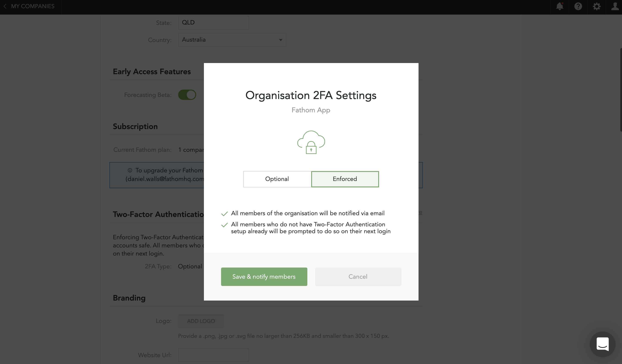Click the ADD LOGO button
Viewport: 622px width, 364px height.
[201, 321]
